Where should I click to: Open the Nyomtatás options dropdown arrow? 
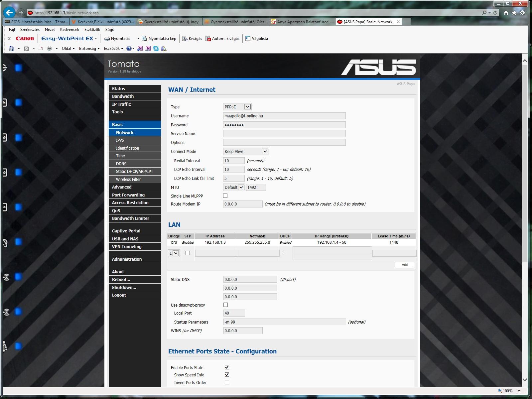point(138,39)
